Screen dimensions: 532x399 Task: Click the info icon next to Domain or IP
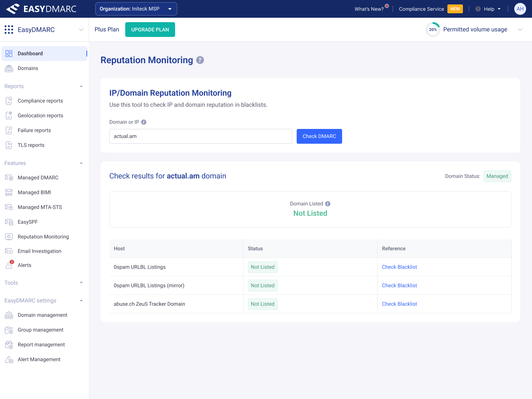tap(144, 122)
